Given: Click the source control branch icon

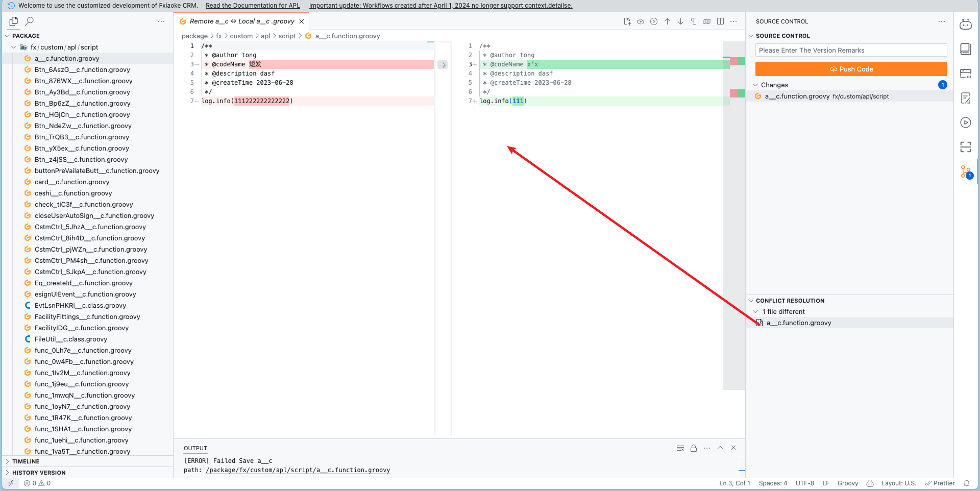Looking at the screenshot, I should (x=965, y=172).
